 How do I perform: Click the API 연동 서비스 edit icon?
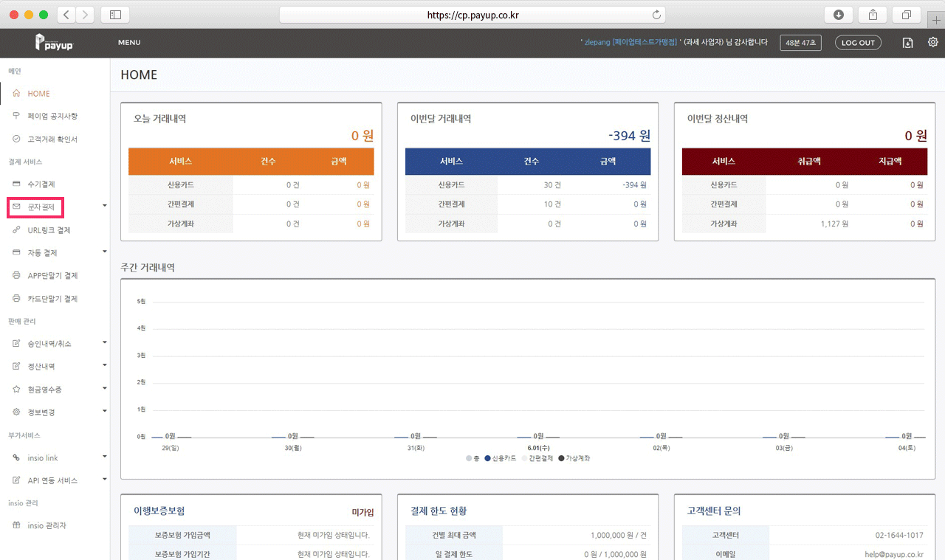pos(16,480)
